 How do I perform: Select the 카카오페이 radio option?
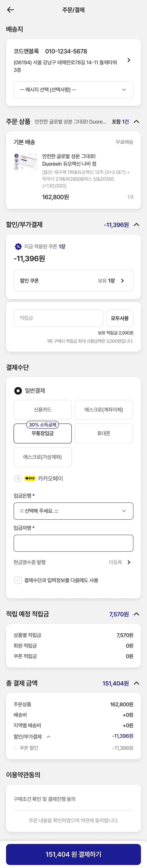pos(18,478)
